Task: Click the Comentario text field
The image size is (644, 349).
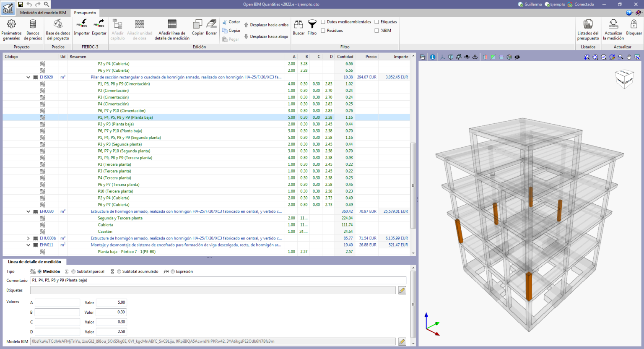Action: point(218,280)
